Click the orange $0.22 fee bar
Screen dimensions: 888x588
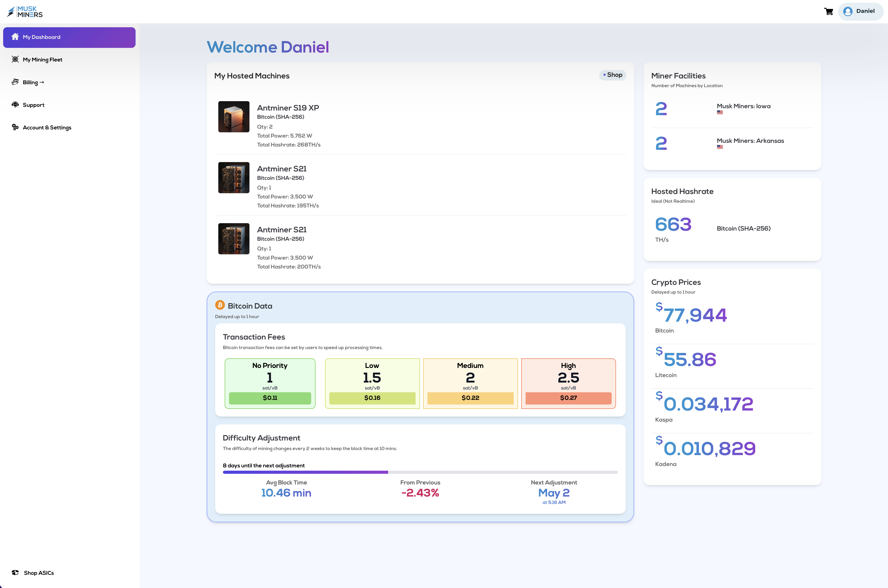tap(470, 398)
